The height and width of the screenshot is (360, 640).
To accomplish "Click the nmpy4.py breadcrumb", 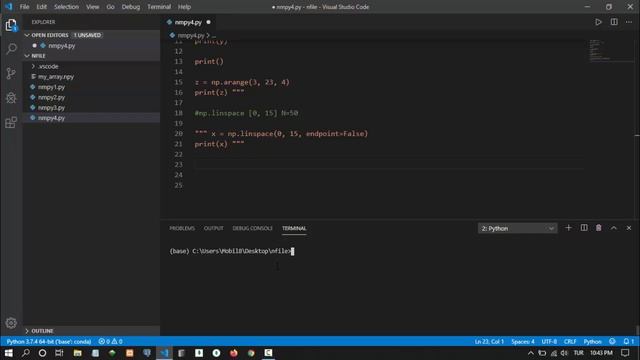I will [x=190, y=36].
